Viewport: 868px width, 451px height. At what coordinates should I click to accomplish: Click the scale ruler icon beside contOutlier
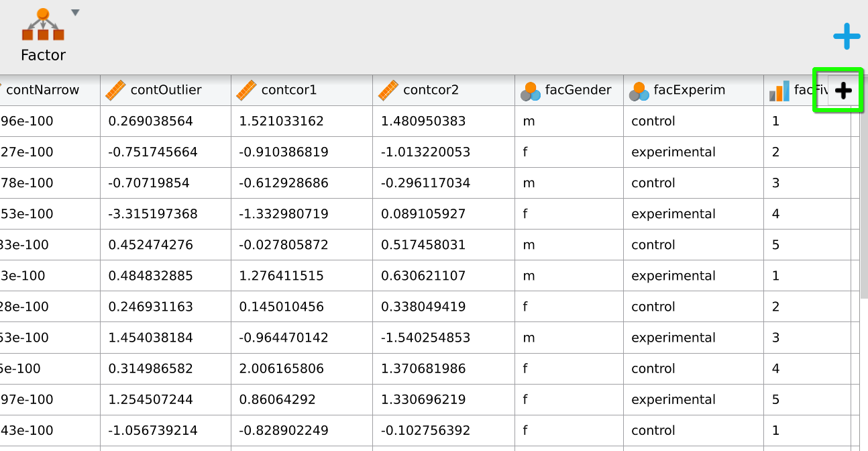click(115, 91)
